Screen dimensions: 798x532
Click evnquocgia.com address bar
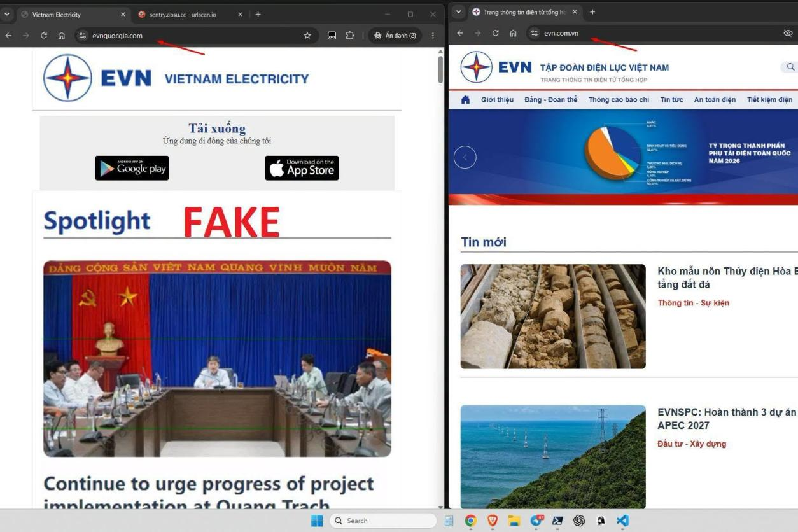click(195, 36)
